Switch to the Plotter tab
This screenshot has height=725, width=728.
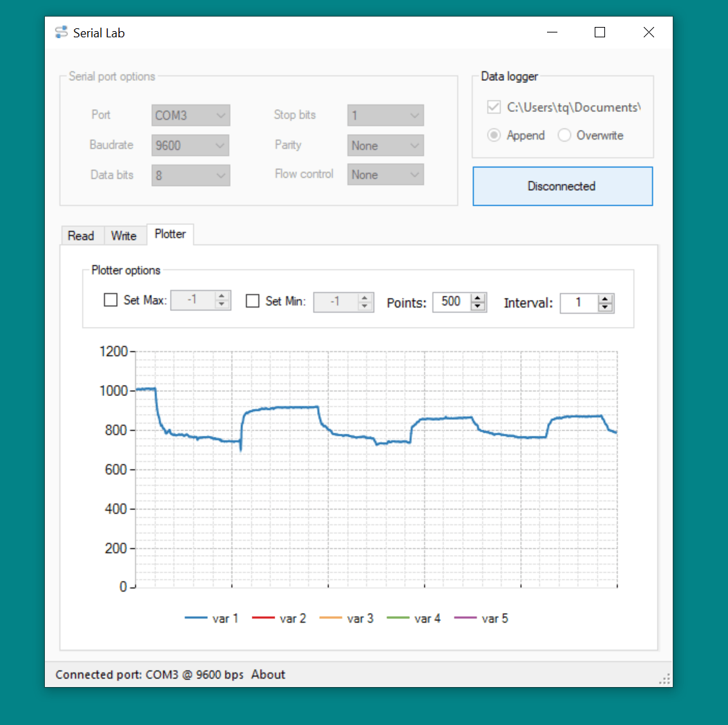[170, 234]
